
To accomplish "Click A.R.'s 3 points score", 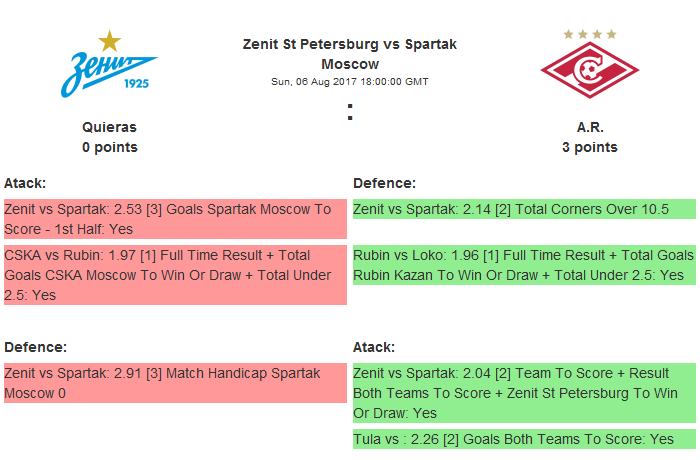I will tap(589, 147).
